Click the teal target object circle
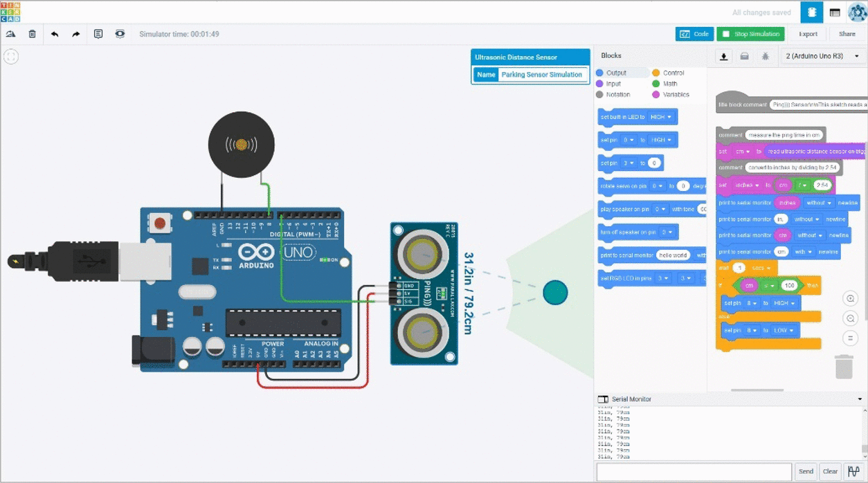Screen dimensions: 868x483 click(555, 293)
